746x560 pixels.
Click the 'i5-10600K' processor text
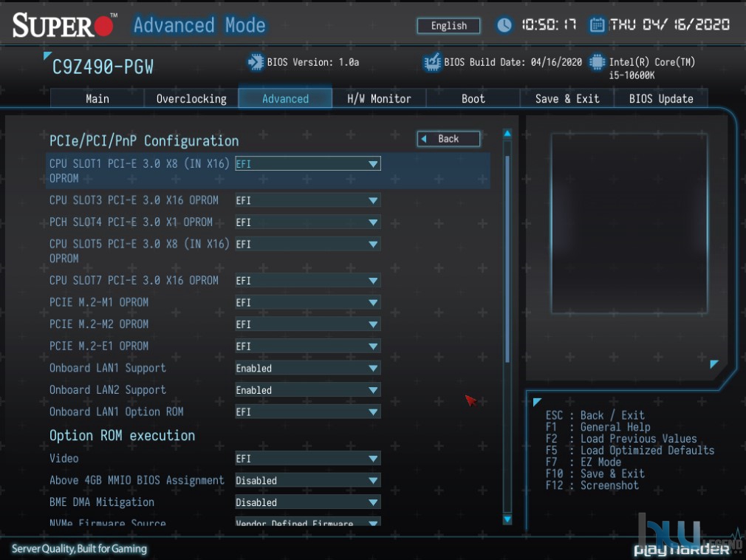coord(632,75)
